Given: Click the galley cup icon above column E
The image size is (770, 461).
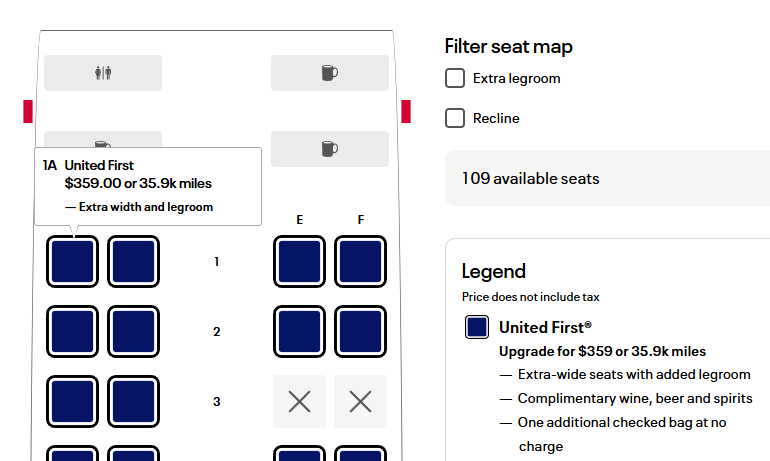Looking at the screenshot, I should pos(329,149).
